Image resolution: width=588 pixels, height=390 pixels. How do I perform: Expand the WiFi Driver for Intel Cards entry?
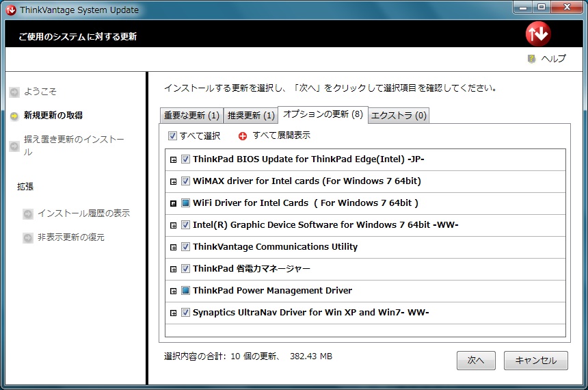173,203
